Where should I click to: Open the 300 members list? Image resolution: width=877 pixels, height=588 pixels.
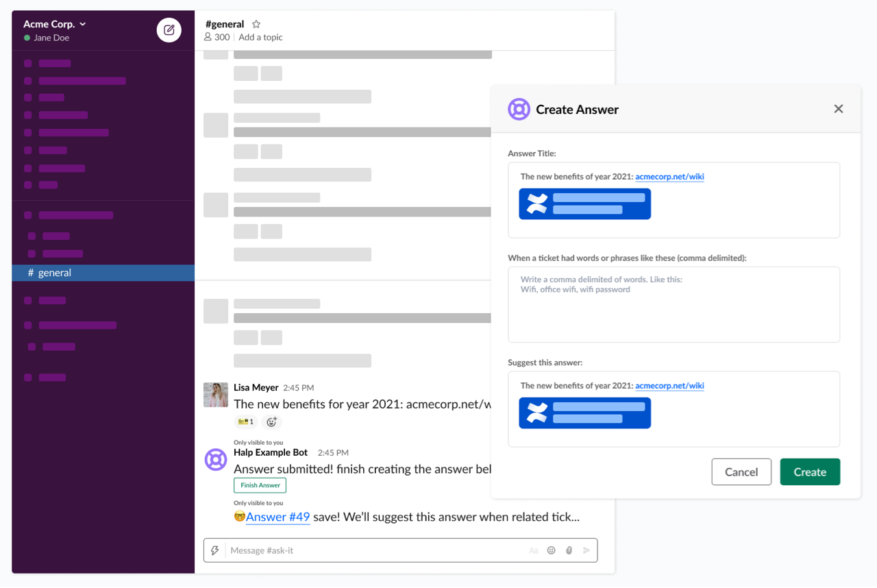[x=217, y=37]
